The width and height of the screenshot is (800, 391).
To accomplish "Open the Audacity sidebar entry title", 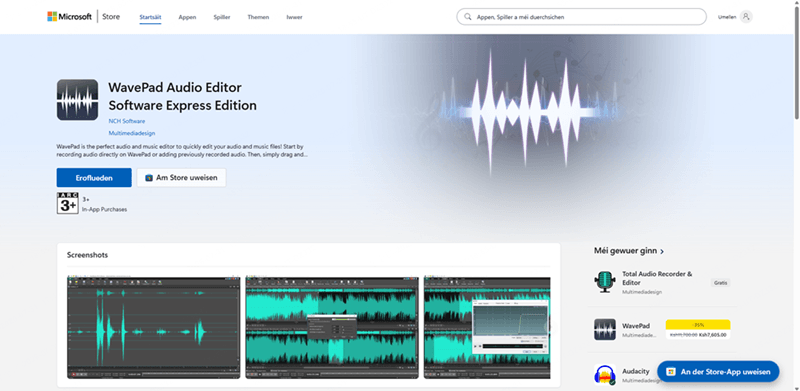I will point(636,371).
